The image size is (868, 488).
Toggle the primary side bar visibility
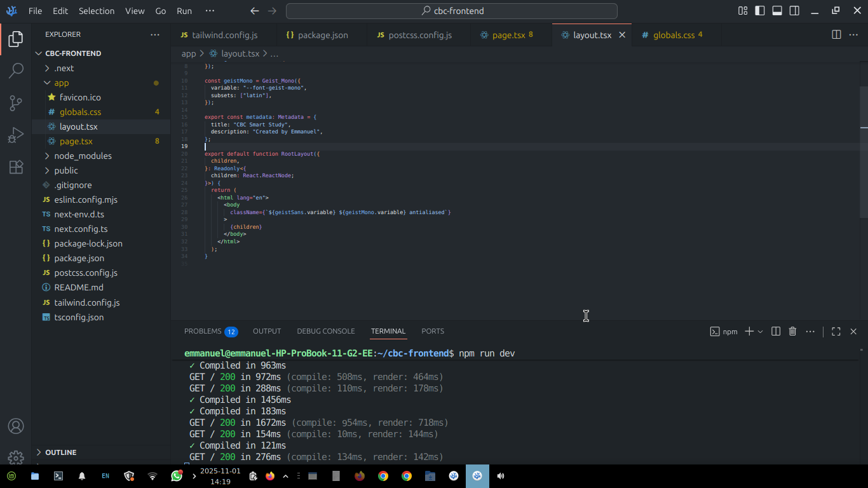pos(759,11)
